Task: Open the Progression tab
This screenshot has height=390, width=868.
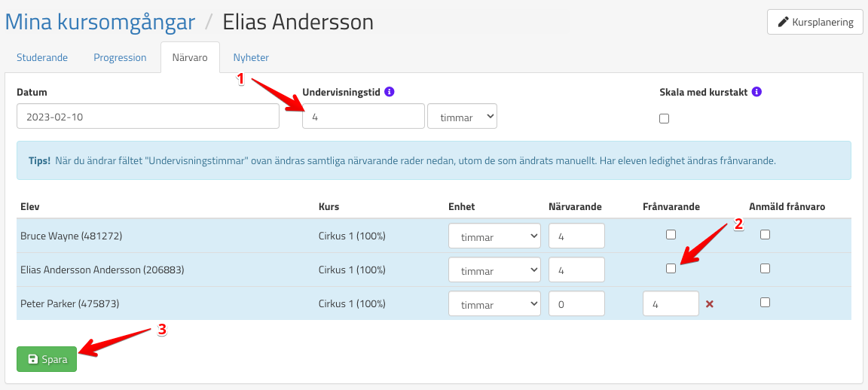Action: (120, 57)
